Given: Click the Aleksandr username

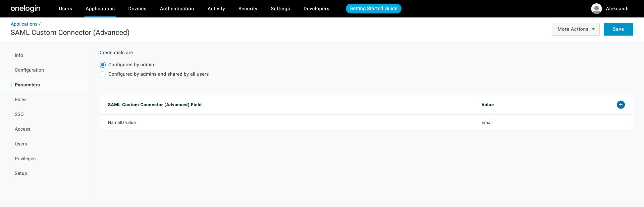Looking at the screenshot, I should click(617, 9).
